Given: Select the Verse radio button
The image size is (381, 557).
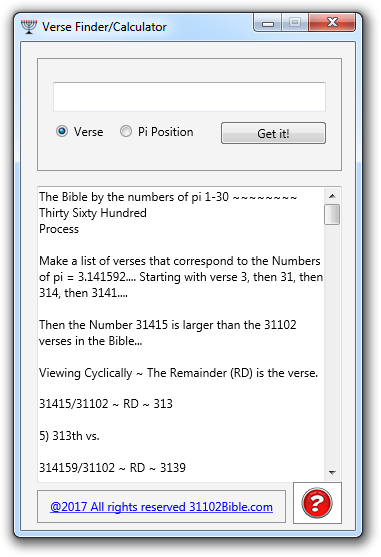Looking at the screenshot, I should (x=62, y=131).
